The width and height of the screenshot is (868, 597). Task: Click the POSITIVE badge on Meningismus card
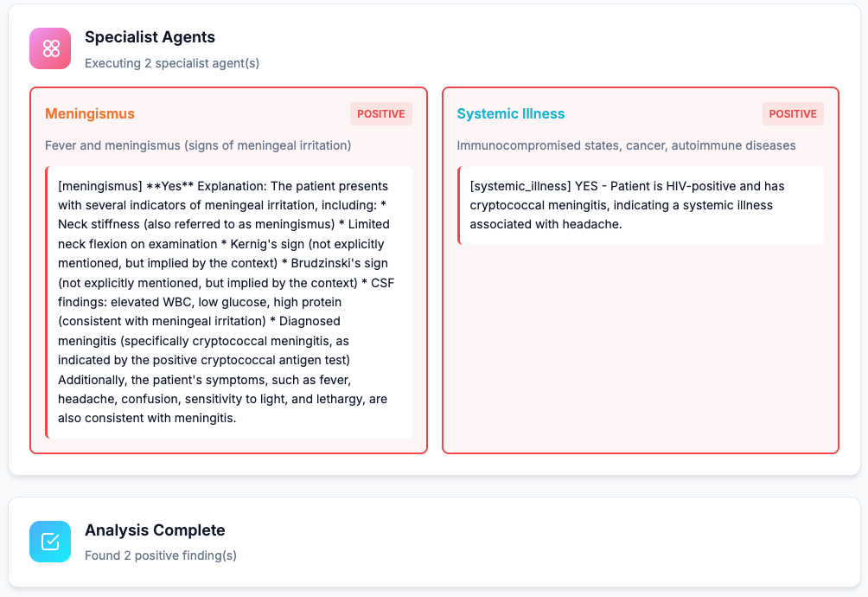[x=380, y=114]
